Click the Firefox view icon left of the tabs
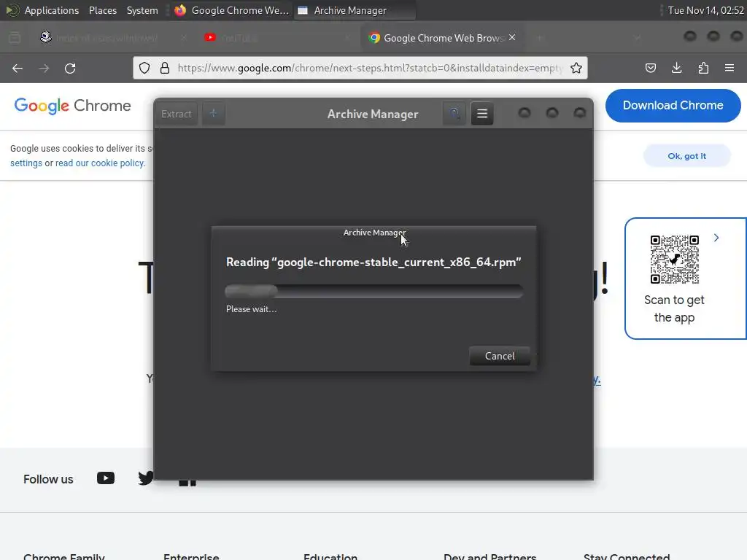 [15, 38]
